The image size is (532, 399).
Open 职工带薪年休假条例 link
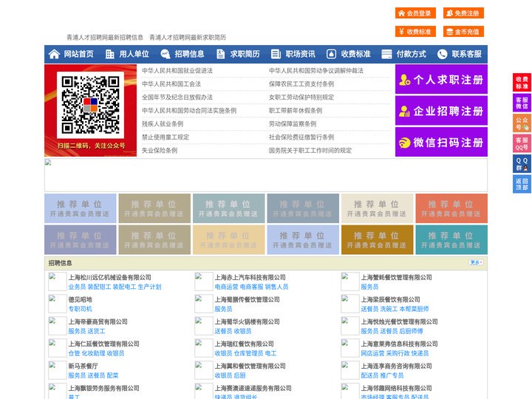tap(296, 111)
